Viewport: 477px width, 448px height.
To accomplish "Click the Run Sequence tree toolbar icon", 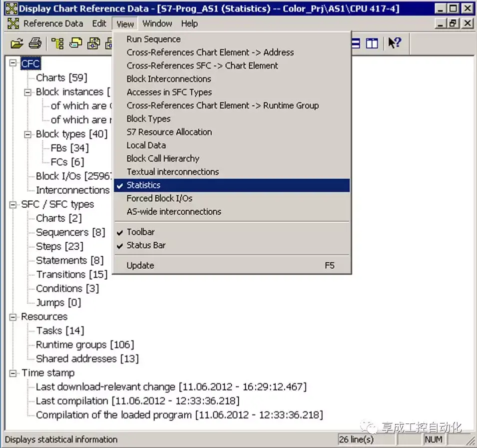I will coord(57,43).
